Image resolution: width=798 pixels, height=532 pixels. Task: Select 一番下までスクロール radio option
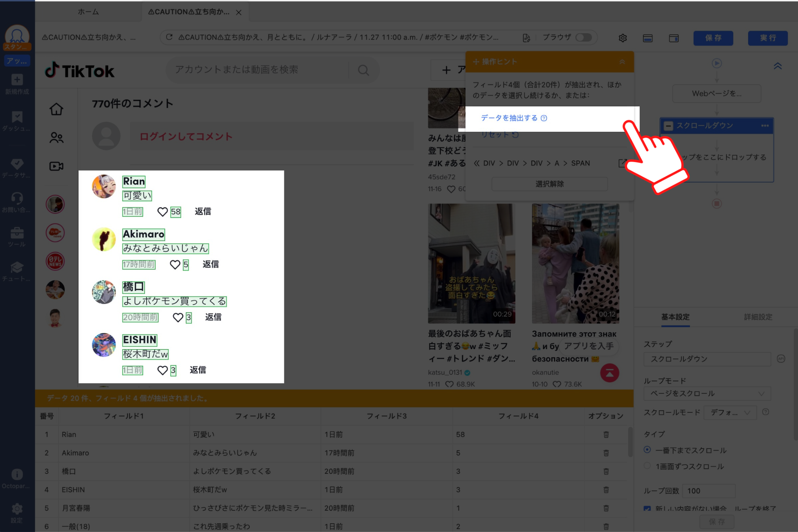pyautogui.click(x=647, y=450)
